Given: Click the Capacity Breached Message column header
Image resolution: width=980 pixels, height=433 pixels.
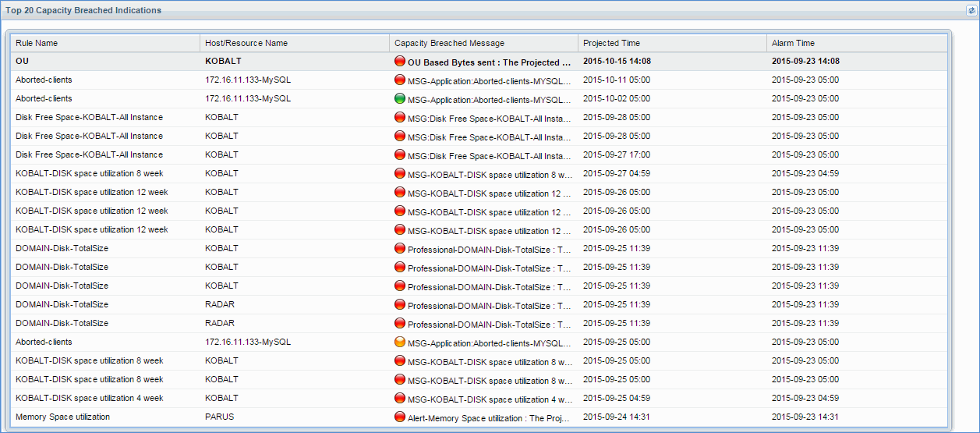Looking at the screenshot, I should pyautogui.click(x=449, y=43).
